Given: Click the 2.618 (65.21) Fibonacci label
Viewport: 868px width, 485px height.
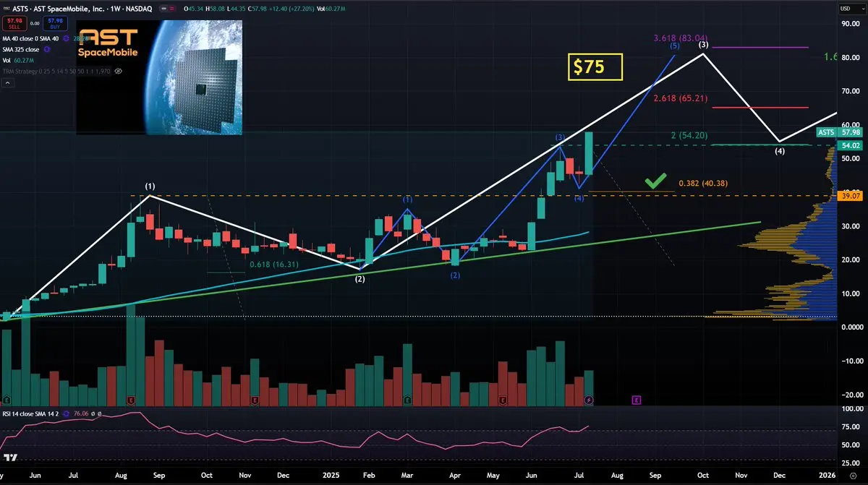Looking at the screenshot, I should coord(680,97).
